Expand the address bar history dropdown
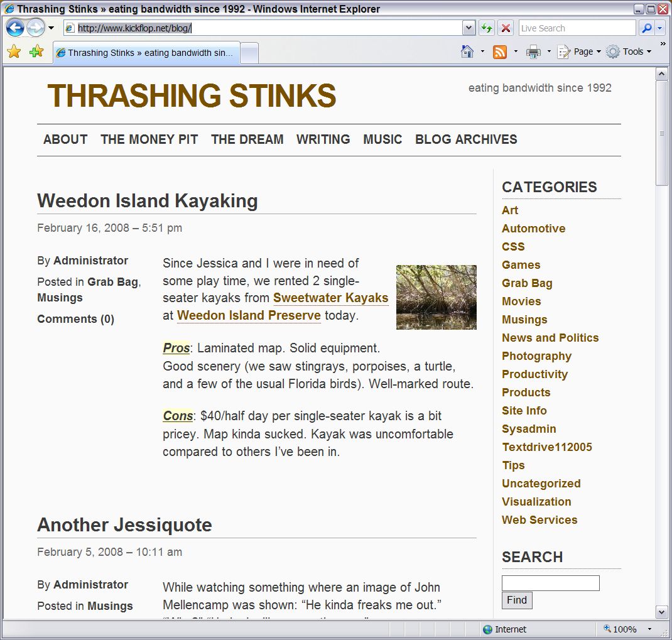Screen dimensions: 672x640 (469, 28)
